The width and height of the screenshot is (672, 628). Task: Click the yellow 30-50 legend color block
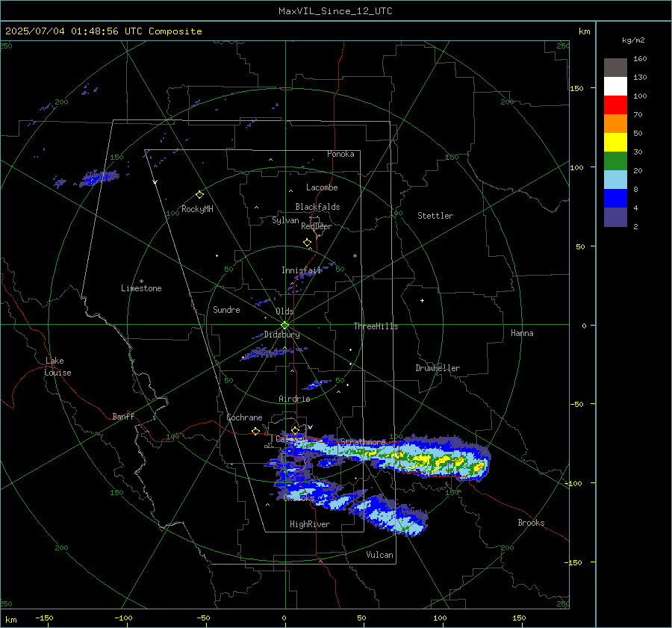(615, 143)
